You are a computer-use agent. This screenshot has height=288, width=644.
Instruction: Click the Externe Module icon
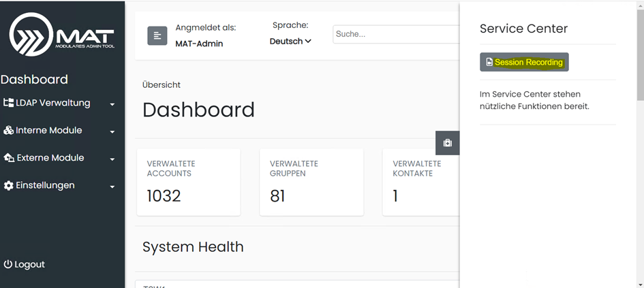click(x=9, y=158)
